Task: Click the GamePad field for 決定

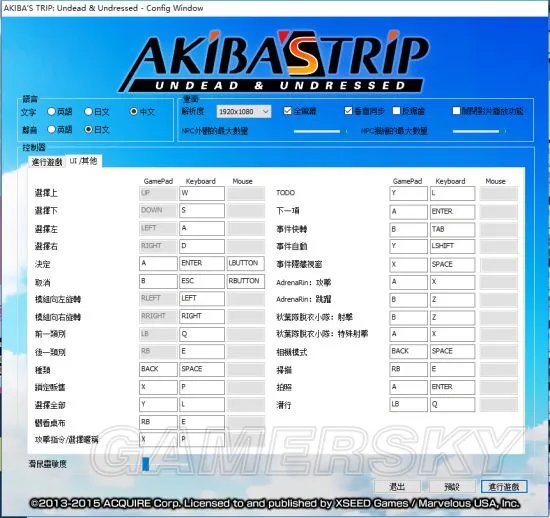Action: (158, 263)
